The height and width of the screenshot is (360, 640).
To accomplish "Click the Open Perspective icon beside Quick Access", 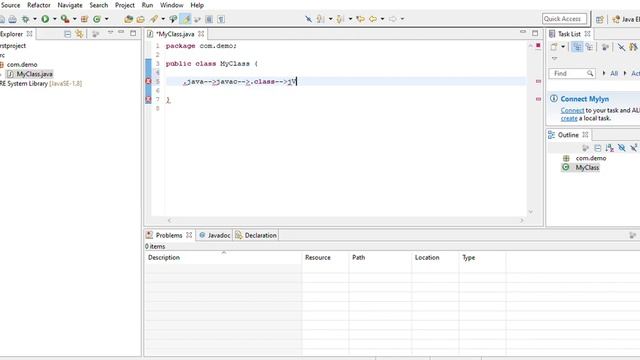I will [x=600, y=19].
